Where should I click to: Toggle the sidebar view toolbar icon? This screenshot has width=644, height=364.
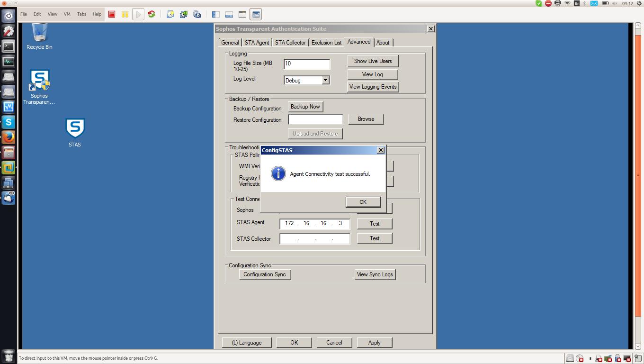[x=216, y=14]
